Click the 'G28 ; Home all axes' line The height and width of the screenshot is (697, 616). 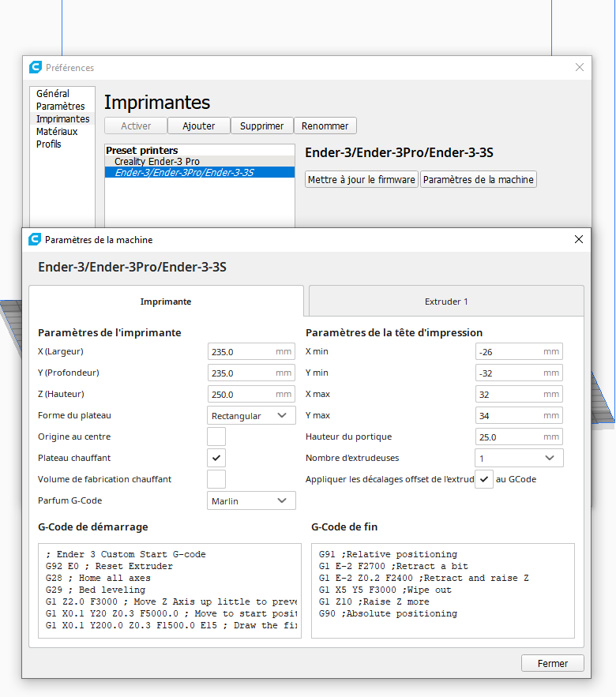click(98, 578)
